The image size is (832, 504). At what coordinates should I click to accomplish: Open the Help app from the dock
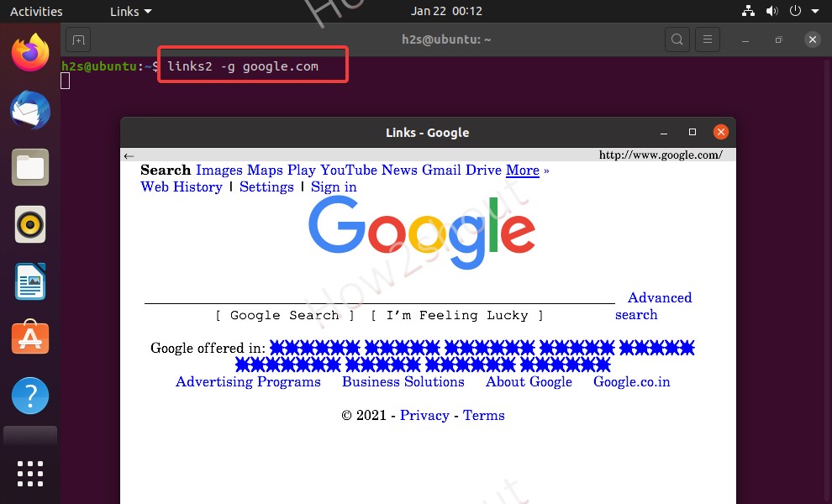[30, 395]
